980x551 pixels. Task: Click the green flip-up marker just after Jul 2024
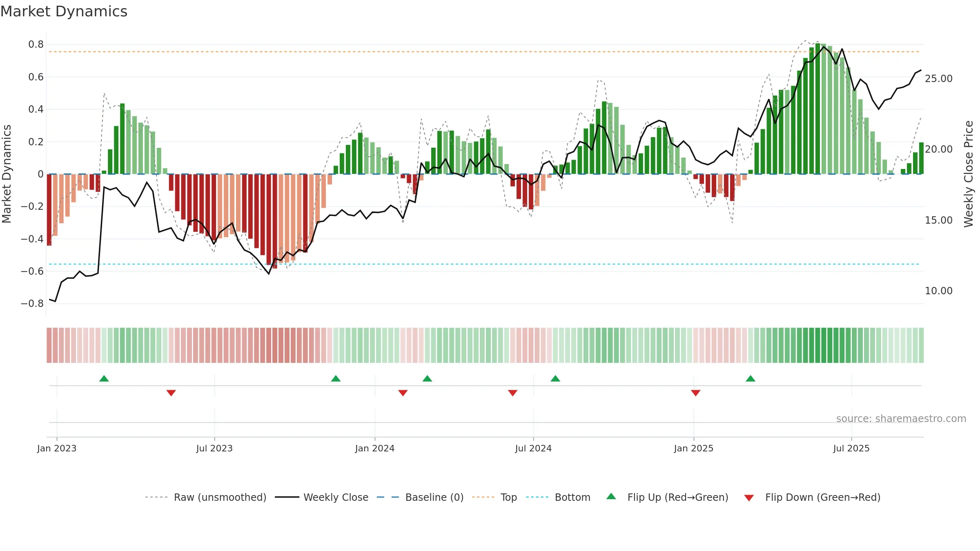(555, 378)
